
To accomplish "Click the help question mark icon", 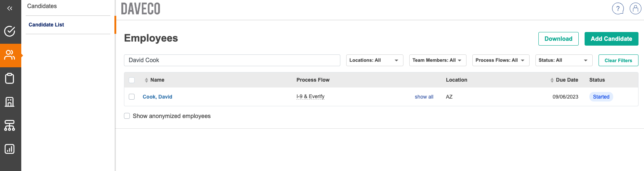I will pos(618,8).
